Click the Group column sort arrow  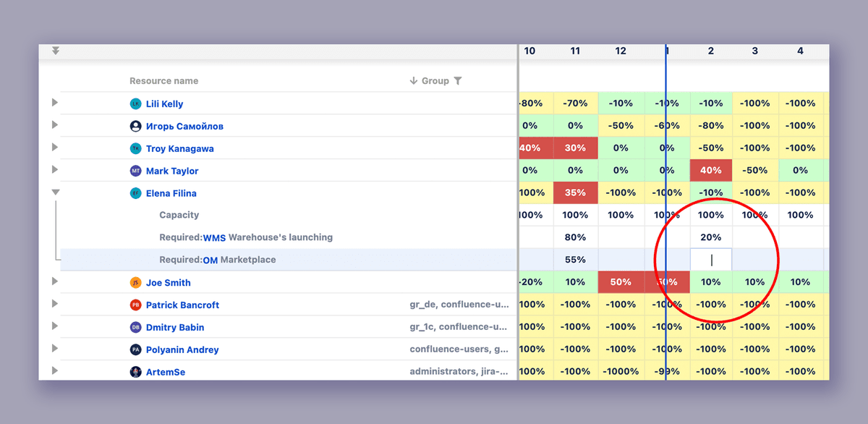click(413, 81)
